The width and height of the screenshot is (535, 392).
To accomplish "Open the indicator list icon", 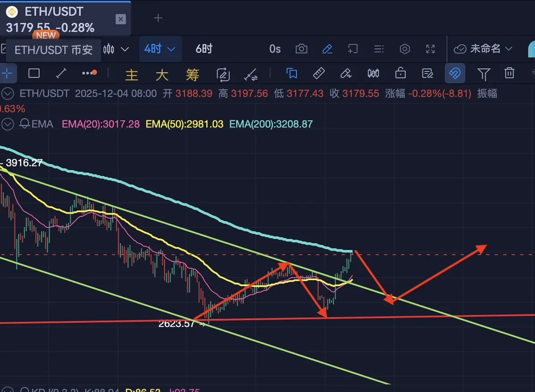I will coord(379,49).
